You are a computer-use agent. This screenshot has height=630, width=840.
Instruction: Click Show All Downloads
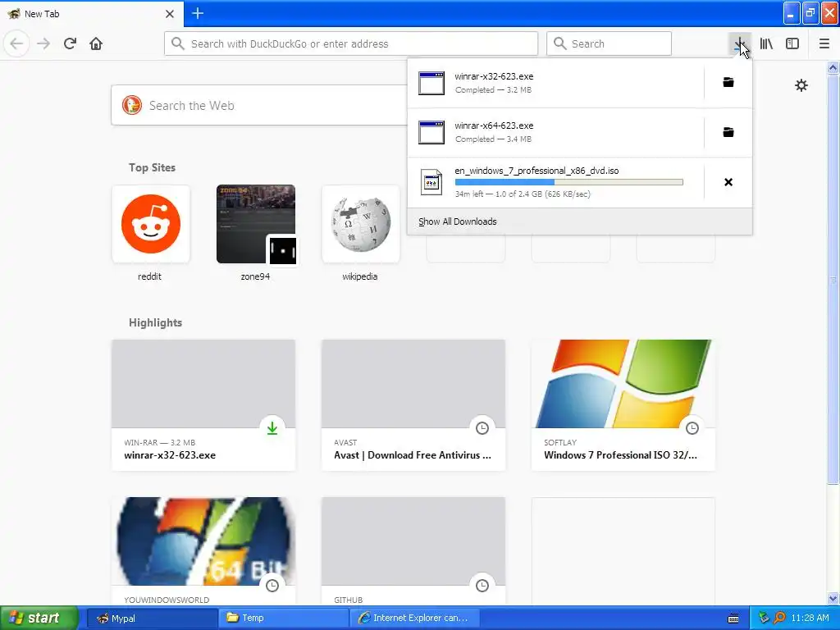(x=458, y=221)
